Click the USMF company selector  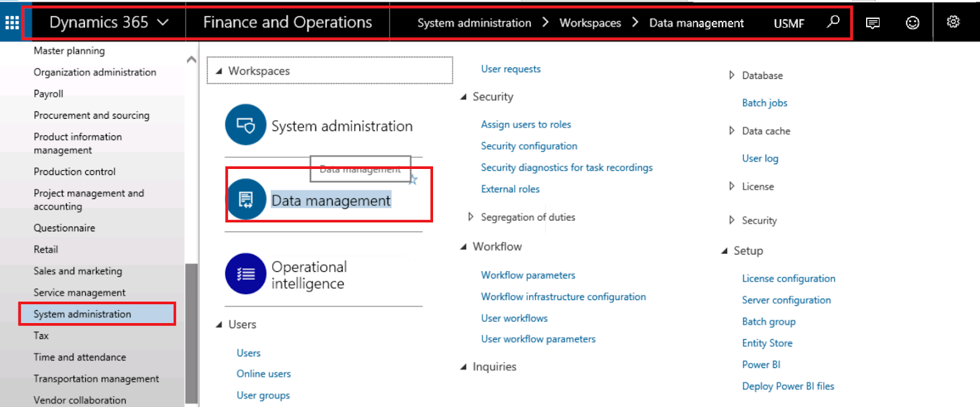pos(788,23)
